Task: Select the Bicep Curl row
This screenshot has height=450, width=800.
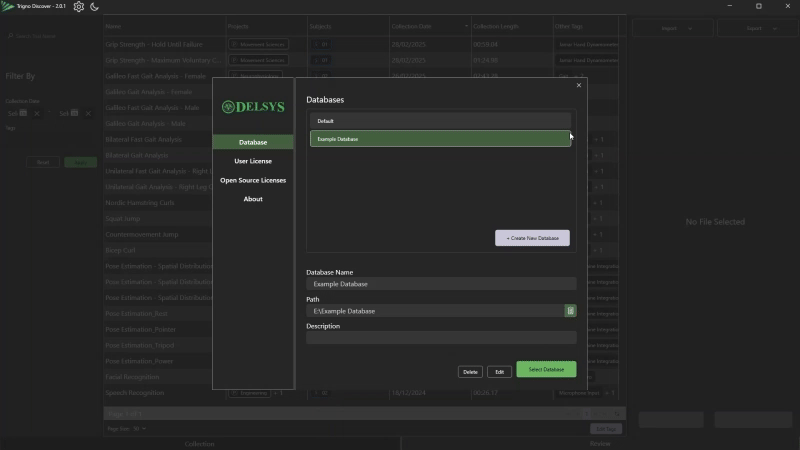Action: (158, 250)
